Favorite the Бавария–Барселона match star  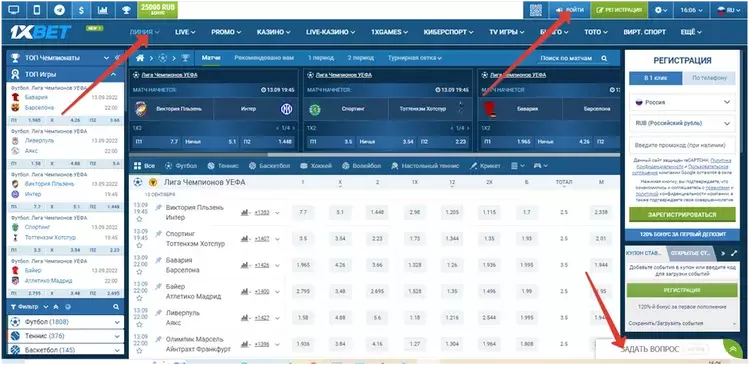coord(139,271)
